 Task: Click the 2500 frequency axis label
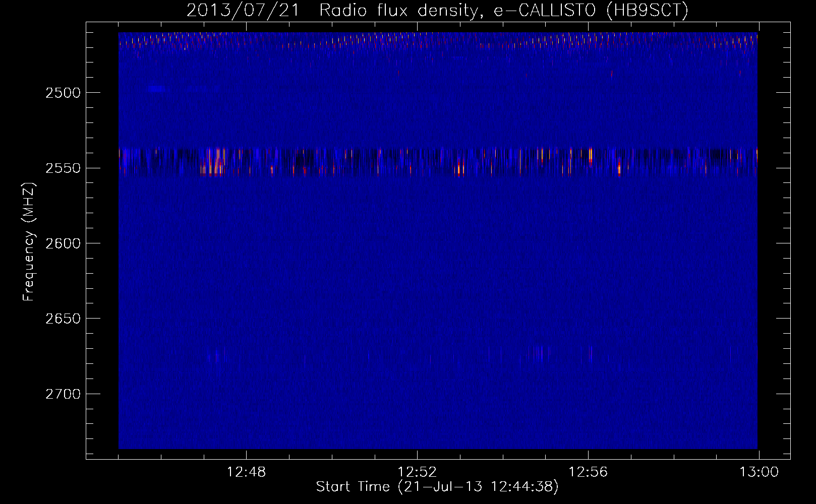pyautogui.click(x=63, y=93)
